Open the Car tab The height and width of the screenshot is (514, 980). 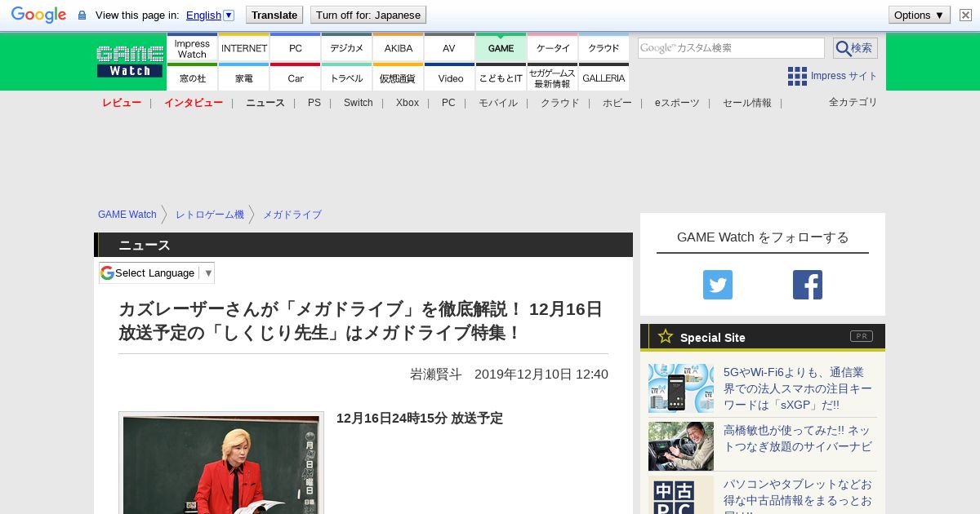pos(296,78)
